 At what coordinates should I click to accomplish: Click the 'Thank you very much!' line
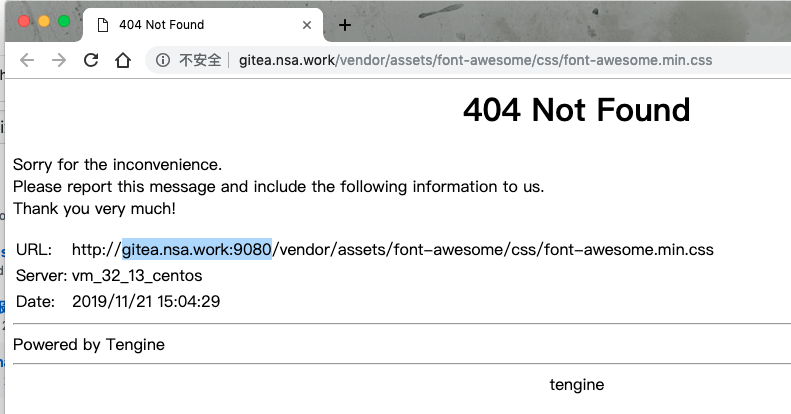pos(94,209)
